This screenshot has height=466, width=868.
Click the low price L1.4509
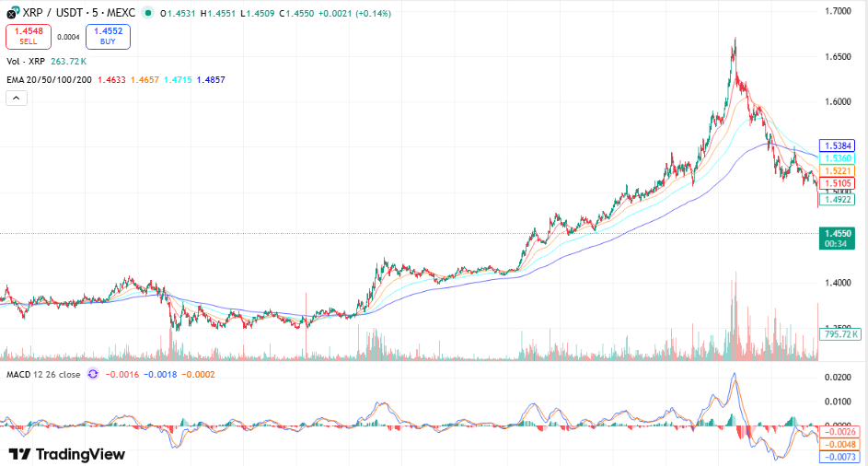pyautogui.click(x=257, y=13)
